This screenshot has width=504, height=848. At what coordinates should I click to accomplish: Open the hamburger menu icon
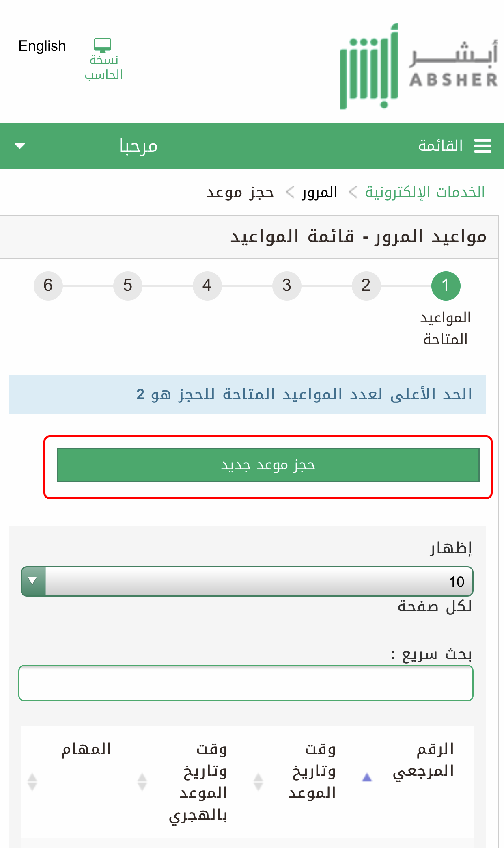[482, 146]
